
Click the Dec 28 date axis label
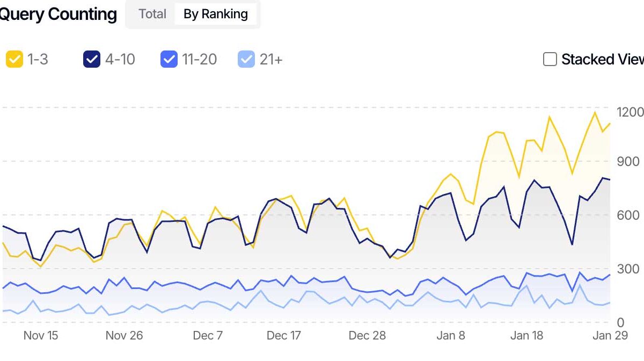tap(367, 336)
